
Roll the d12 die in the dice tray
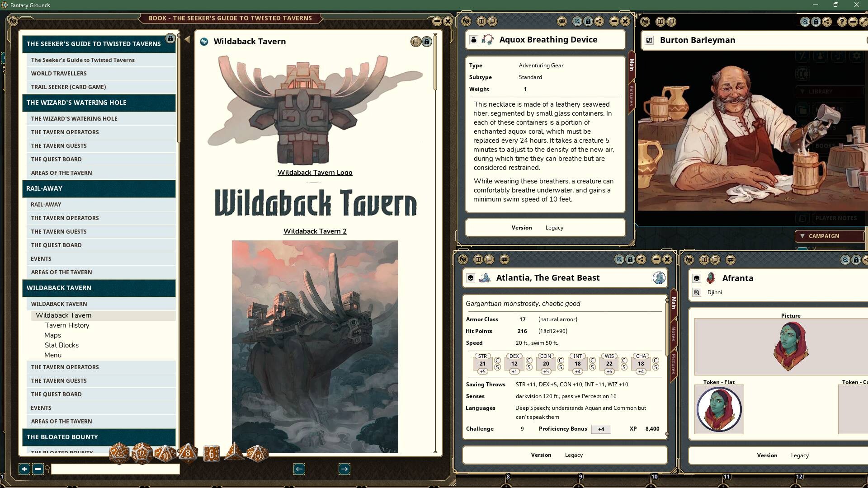(x=141, y=452)
